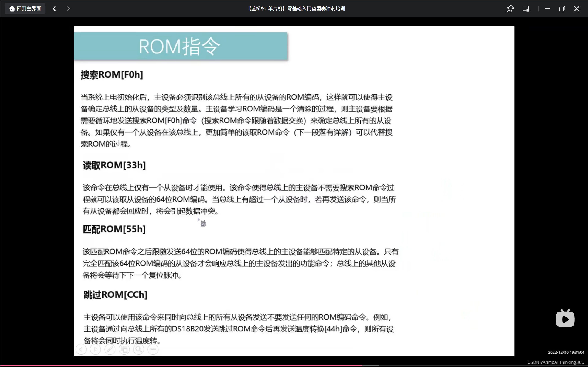Restore the window using the overlapping-squares button

562,9
